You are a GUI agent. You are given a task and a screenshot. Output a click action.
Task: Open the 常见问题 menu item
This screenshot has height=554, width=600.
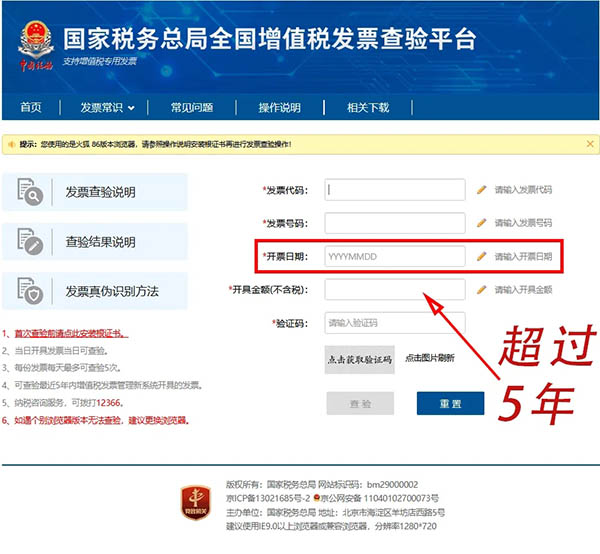click(192, 108)
